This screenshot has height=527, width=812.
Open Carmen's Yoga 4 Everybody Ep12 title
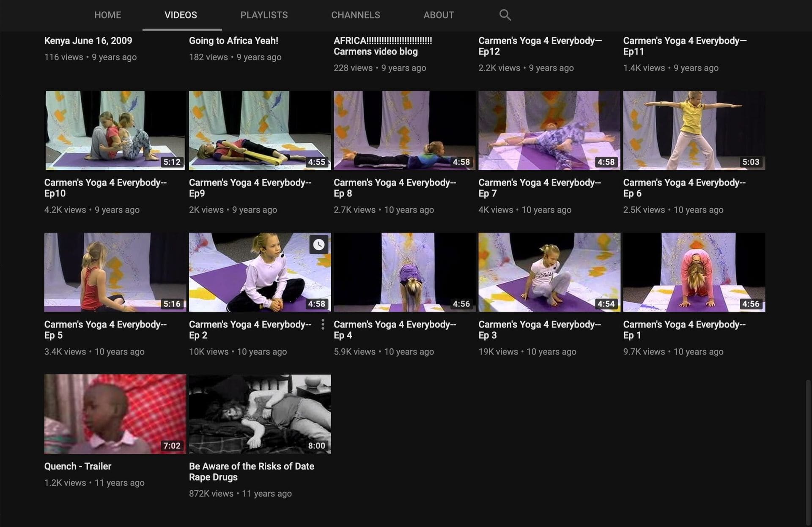540,46
